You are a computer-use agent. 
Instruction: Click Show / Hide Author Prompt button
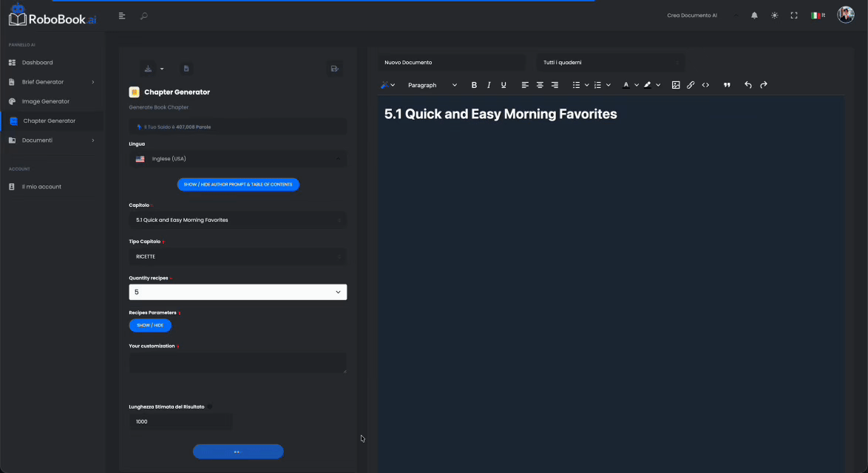pos(238,185)
